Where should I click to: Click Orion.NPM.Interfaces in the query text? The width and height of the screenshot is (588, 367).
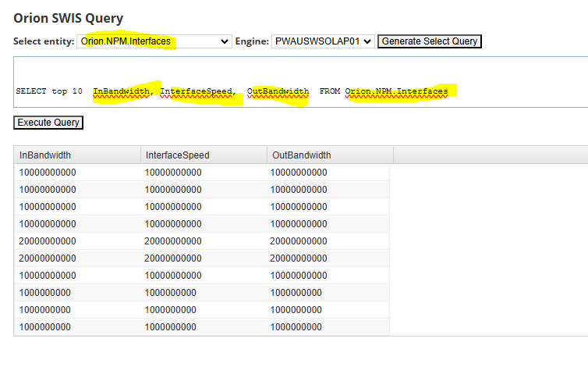click(x=396, y=91)
